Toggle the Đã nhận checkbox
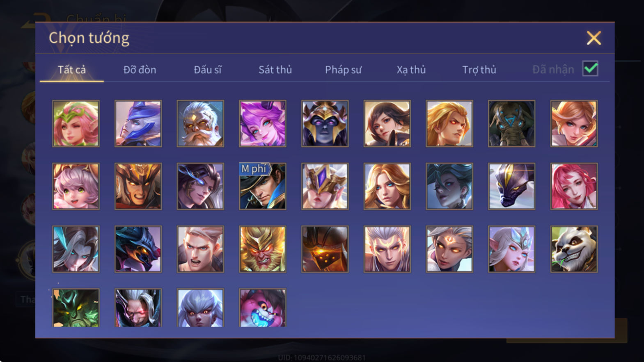The image size is (644, 362). pyautogui.click(x=590, y=68)
